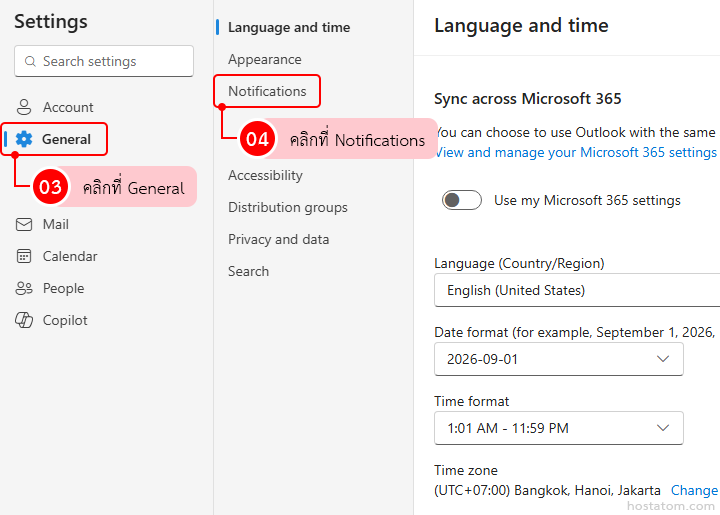Open the Language (Country/Region) combo box
Screen dimensions: 720x515
tap(577, 290)
